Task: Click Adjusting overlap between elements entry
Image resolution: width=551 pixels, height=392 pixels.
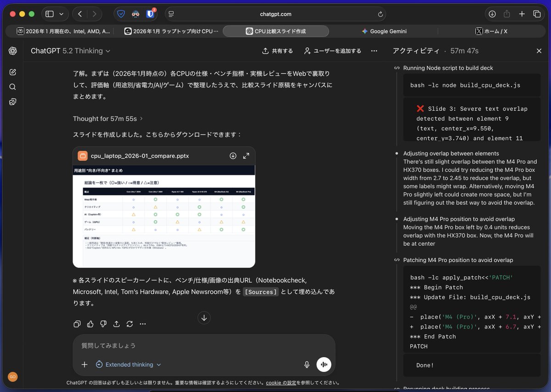Action: click(451, 153)
